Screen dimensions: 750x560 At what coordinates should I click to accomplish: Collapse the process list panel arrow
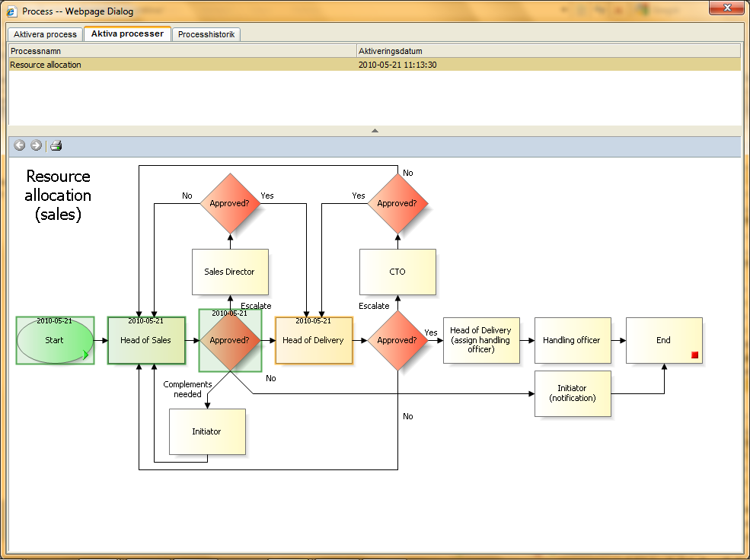click(x=375, y=130)
